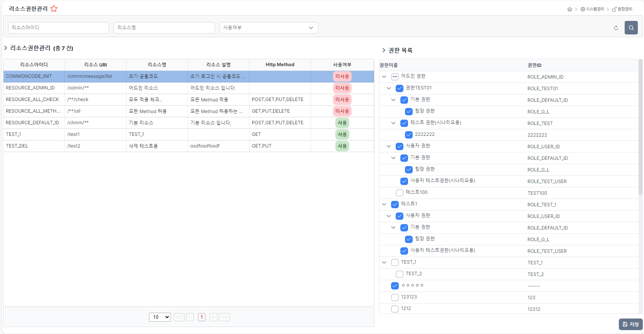Go to previous page button <
The image size is (644, 334).
[190, 317]
